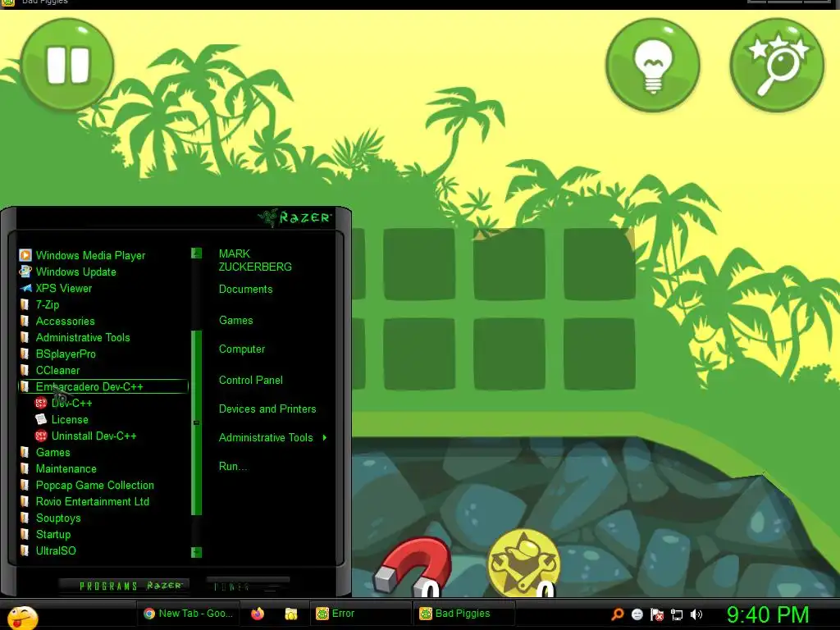
Task: Expand the Administrative Tools folder in programs
Action: (83, 337)
